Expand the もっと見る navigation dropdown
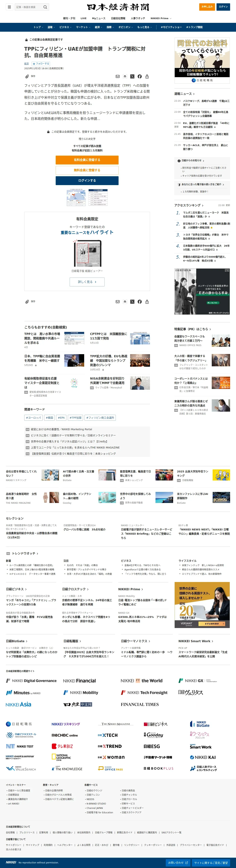This screenshot has height=868, width=236. (144, 27)
